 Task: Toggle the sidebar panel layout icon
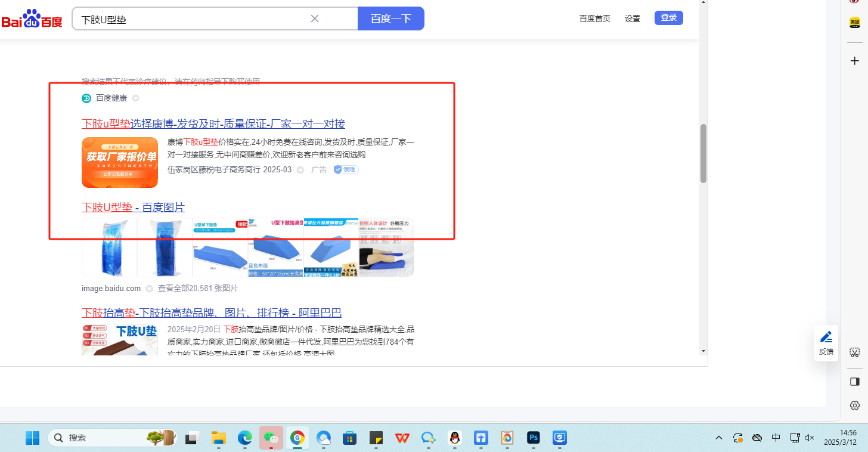854,381
